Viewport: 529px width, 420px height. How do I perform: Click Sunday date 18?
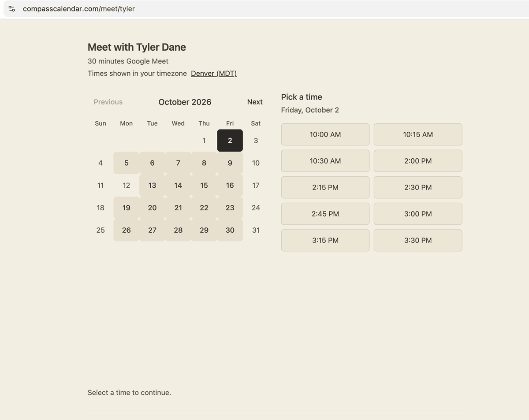click(x=101, y=208)
